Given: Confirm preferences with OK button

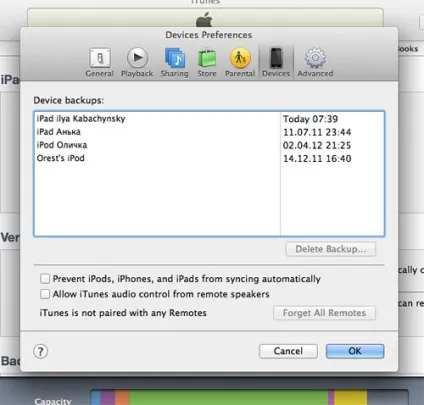Looking at the screenshot, I should point(355,351).
